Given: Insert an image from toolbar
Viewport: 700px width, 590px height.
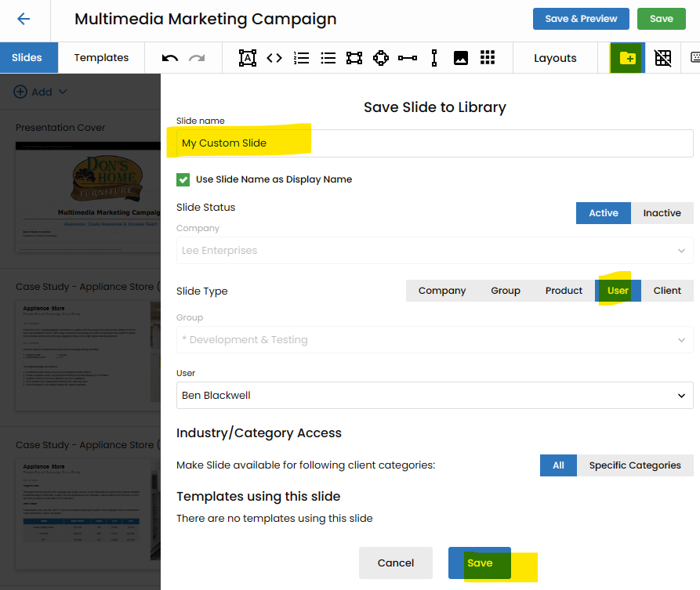Looking at the screenshot, I should coord(461,58).
